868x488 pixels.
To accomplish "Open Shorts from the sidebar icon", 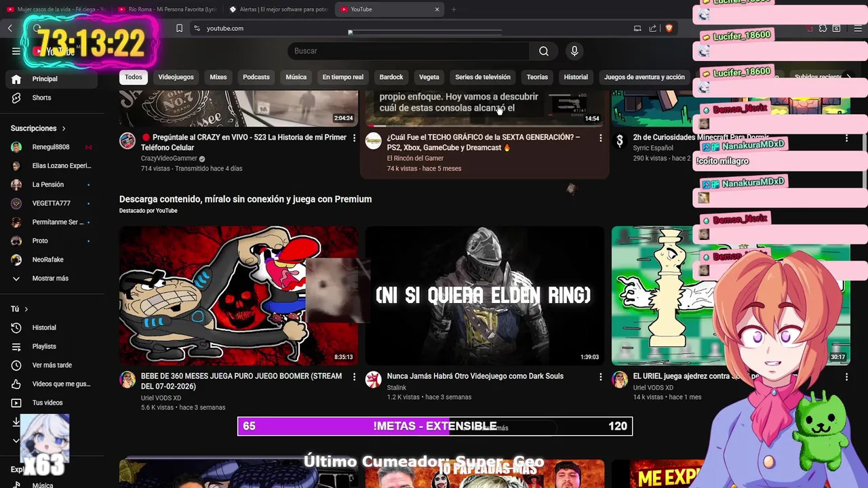I will (x=16, y=98).
